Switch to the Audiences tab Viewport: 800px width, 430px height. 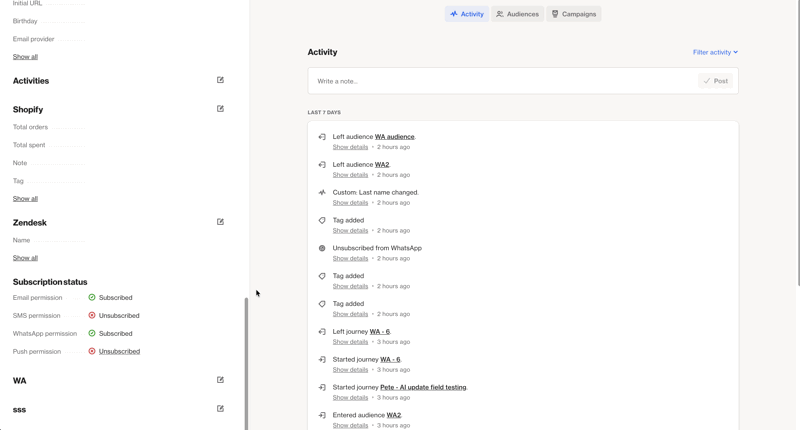518,14
